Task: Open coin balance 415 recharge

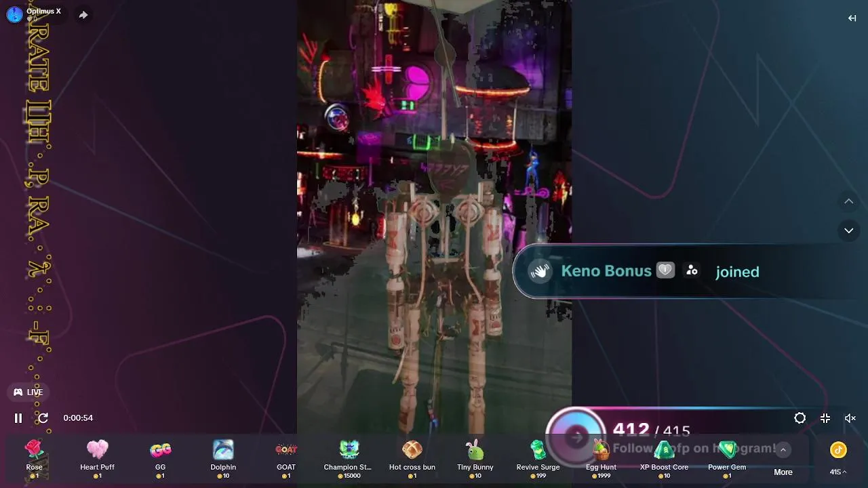Action: coord(838,459)
